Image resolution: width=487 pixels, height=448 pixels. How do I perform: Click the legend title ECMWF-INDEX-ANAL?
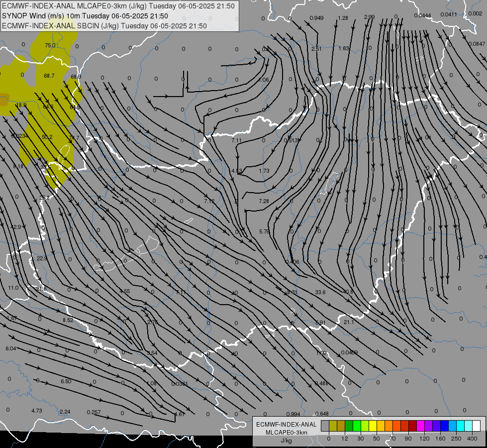pyautogui.click(x=286, y=425)
